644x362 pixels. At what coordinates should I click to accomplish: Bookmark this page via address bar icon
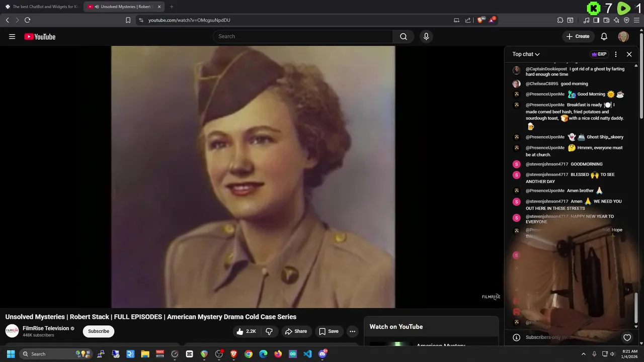(x=128, y=20)
